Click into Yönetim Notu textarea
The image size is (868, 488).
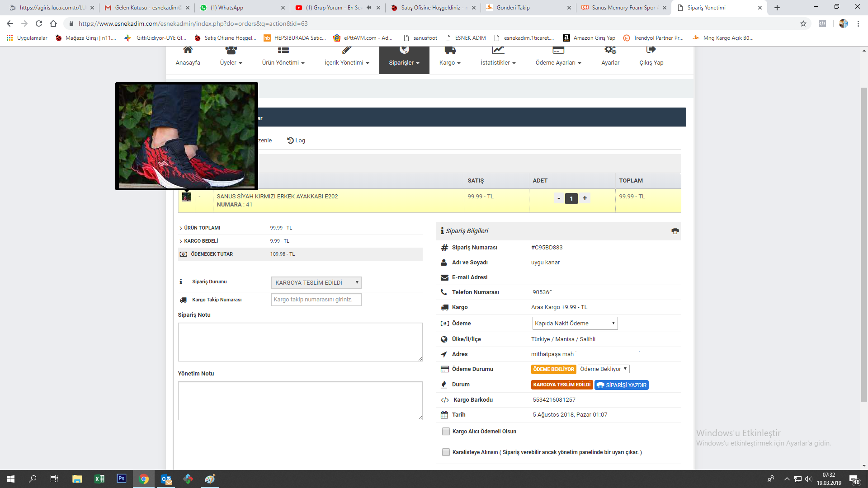click(300, 401)
